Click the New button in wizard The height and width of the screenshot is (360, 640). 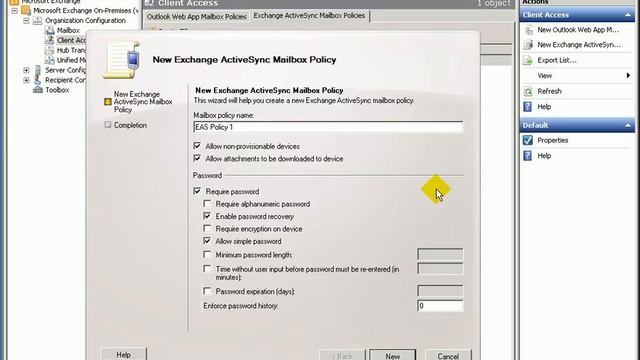point(393,355)
